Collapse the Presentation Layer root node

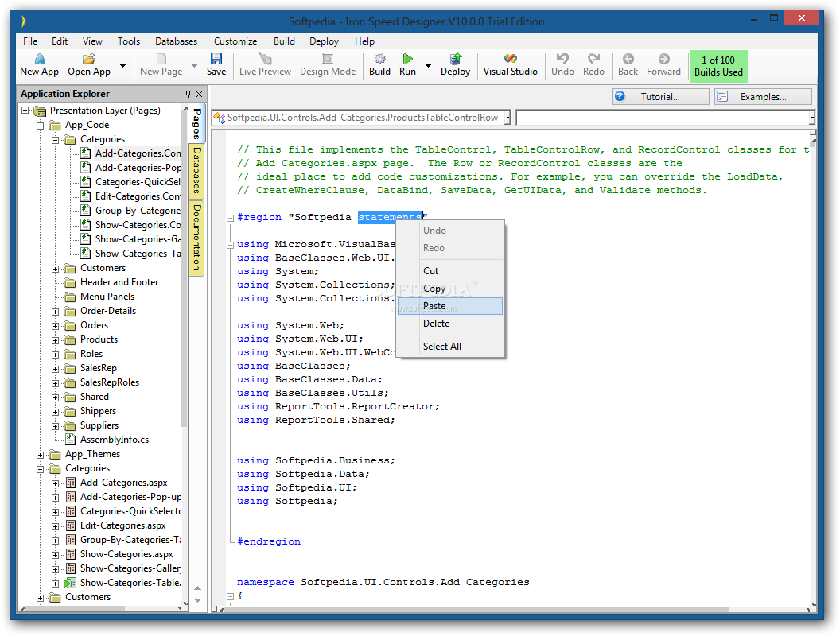pyautogui.click(x=25, y=111)
